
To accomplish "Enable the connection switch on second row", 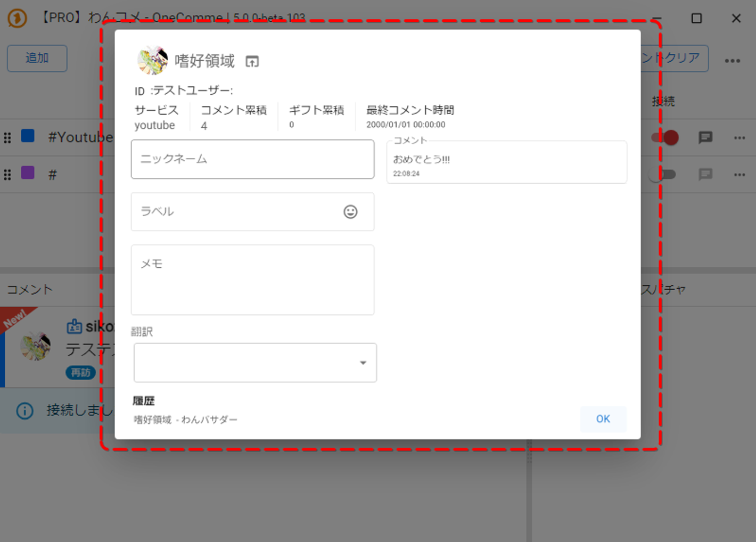I will [x=663, y=175].
